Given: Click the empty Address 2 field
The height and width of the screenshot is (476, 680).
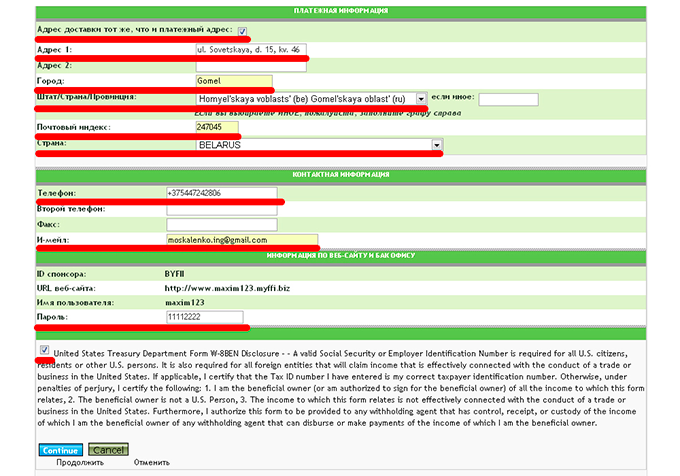Looking at the screenshot, I should click(251, 66).
